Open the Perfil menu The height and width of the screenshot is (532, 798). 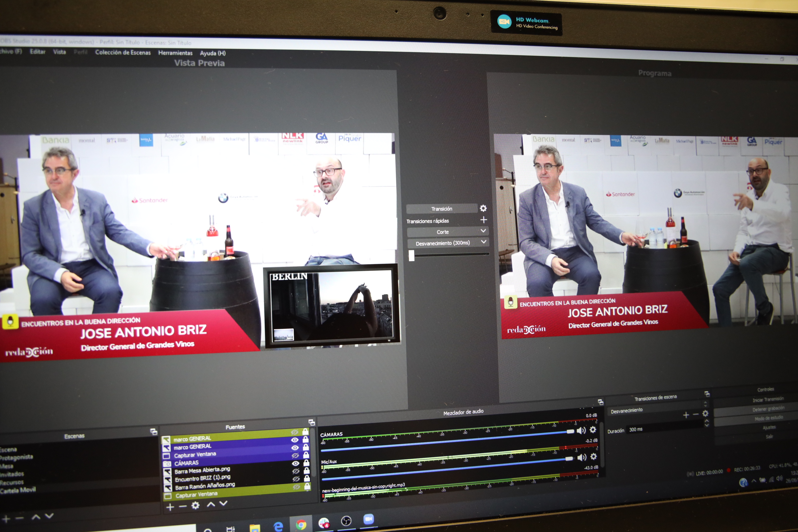80,52
